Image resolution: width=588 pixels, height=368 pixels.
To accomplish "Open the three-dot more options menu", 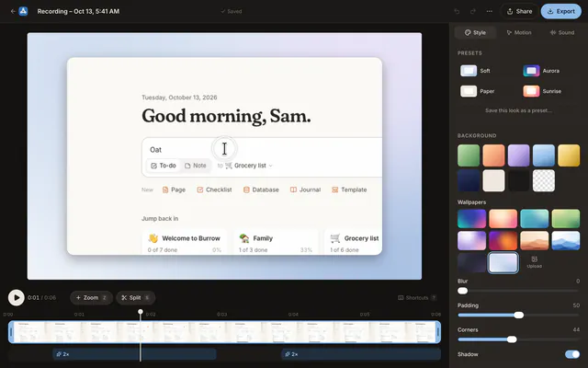I will pyautogui.click(x=490, y=11).
